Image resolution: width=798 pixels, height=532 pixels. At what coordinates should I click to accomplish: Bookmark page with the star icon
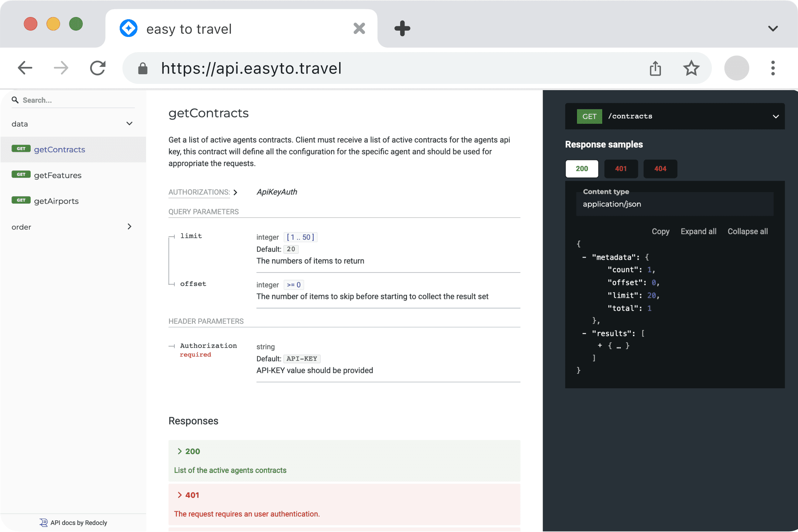pyautogui.click(x=691, y=68)
